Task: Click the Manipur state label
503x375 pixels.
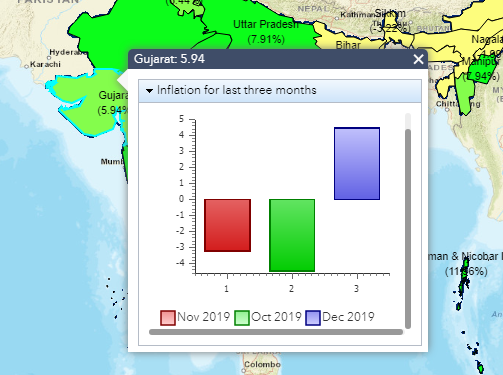Action: click(x=481, y=62)
